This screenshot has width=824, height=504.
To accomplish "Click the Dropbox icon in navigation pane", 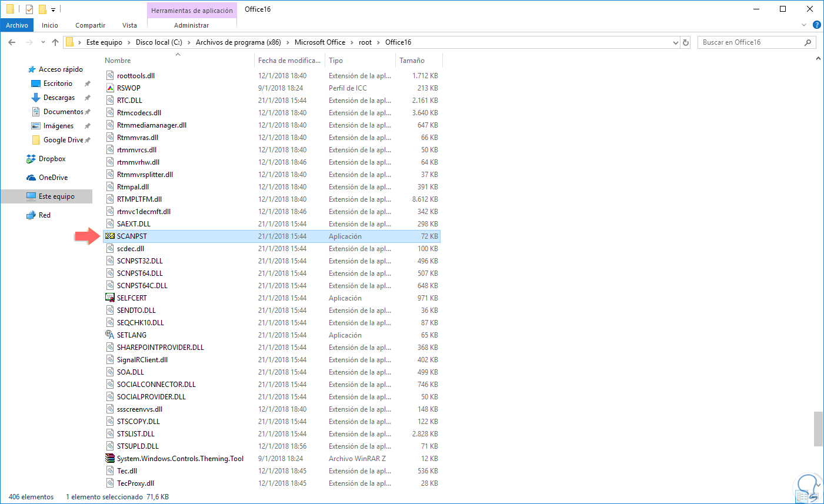I will point(31,159).
